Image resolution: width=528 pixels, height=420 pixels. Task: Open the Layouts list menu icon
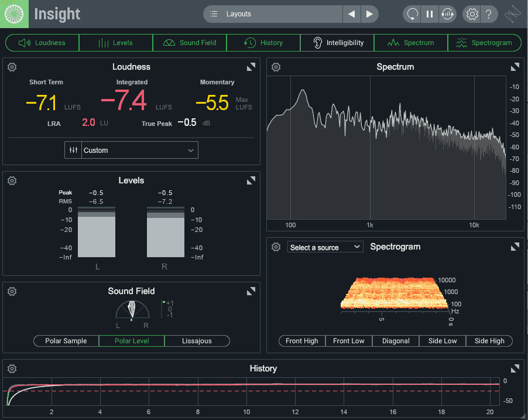[x=214, y=14]
